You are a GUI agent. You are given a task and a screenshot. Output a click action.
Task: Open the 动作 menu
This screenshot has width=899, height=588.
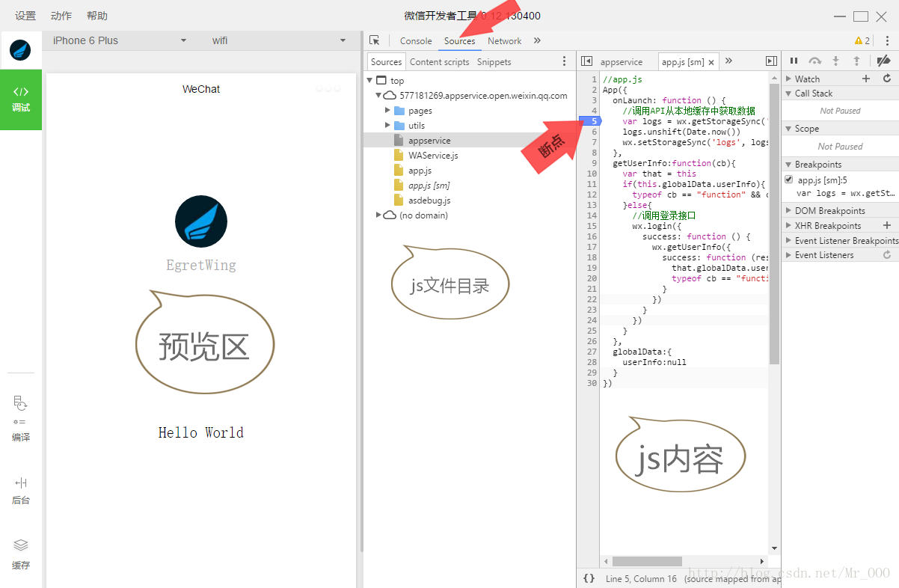(x=61, y=16)
